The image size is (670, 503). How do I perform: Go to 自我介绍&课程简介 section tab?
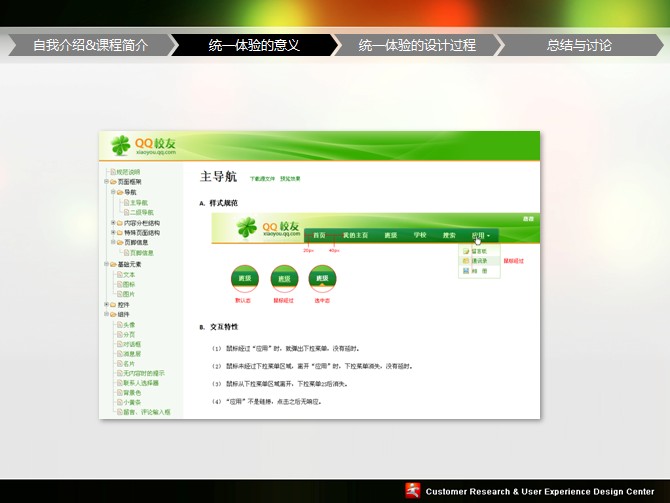(x=91, y=45)
